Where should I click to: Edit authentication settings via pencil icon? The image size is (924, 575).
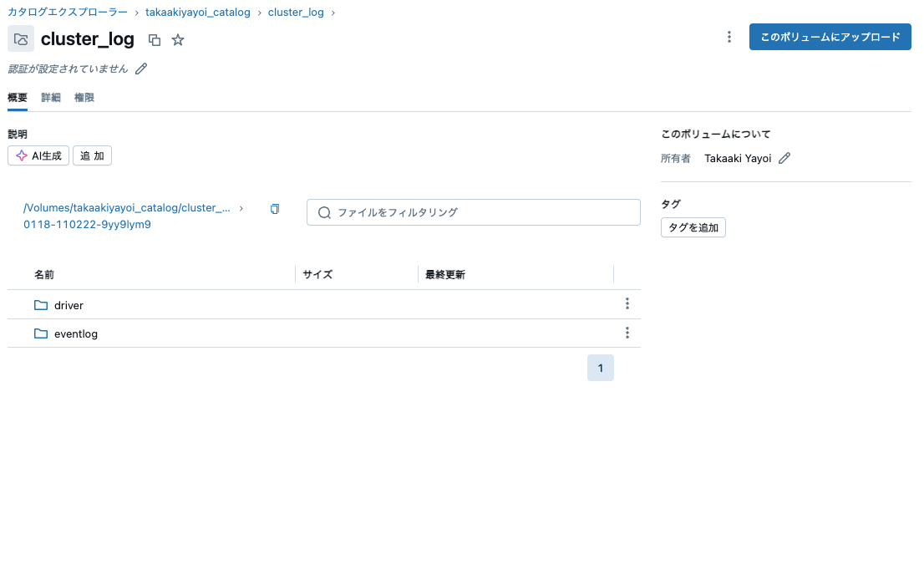pos(140,68)
